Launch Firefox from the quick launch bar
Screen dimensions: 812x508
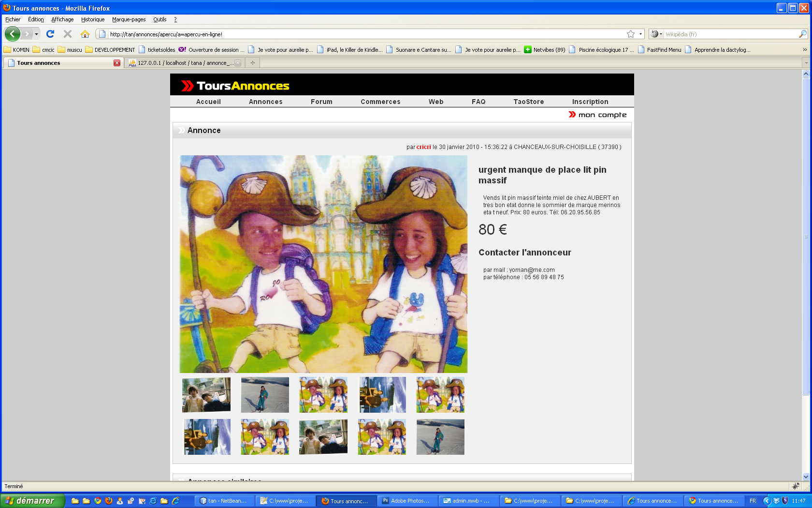click(109, 501)
